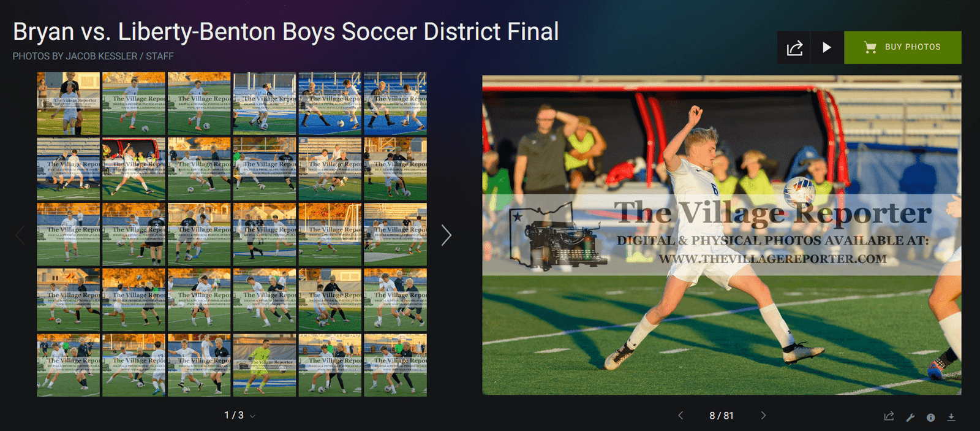The width and height of the screenshot is (980, 431).
Task: Show the previous photo using left chevron
Action: (x=680, y=416)
